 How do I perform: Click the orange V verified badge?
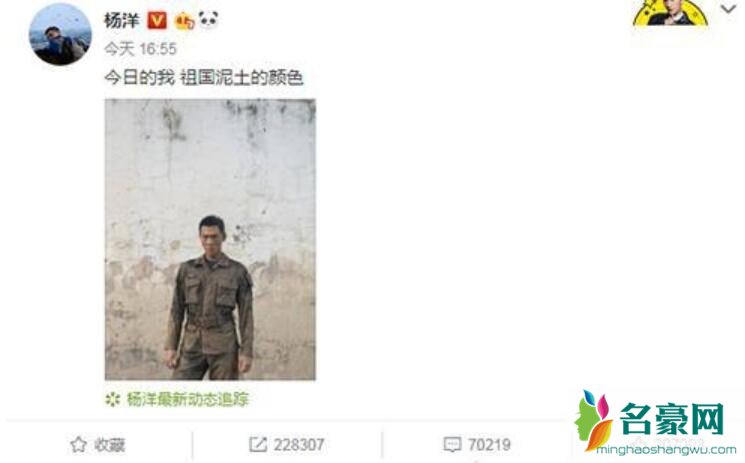point(157,20)
